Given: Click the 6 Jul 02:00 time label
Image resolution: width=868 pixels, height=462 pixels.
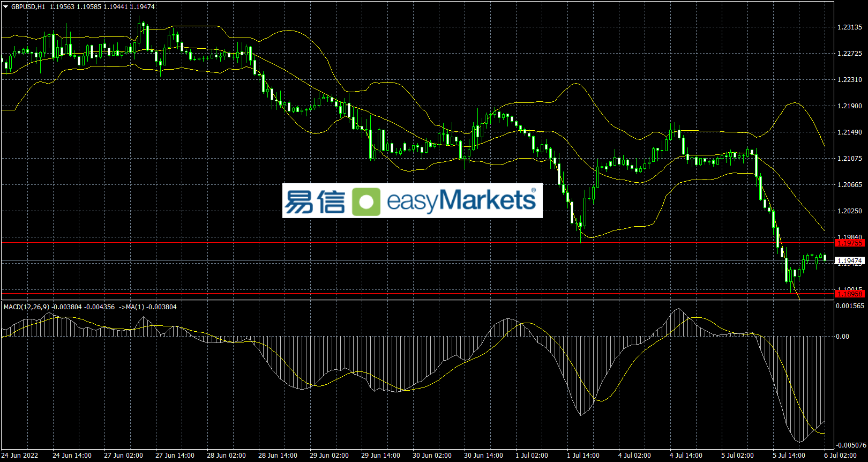Looking at the screenshot, I should click(840, 456).
